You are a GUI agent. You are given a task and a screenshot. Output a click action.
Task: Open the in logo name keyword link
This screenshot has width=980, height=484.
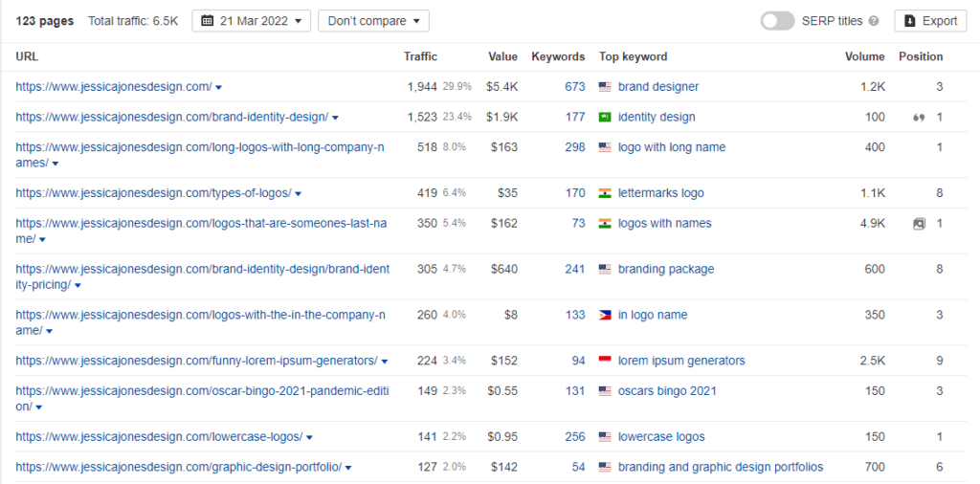coord(653,315)
